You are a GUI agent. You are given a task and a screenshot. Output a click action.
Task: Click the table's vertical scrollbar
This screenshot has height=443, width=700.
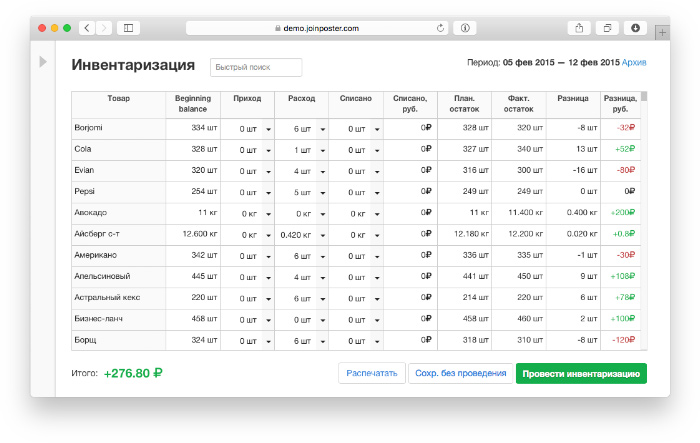coord(644,200)
